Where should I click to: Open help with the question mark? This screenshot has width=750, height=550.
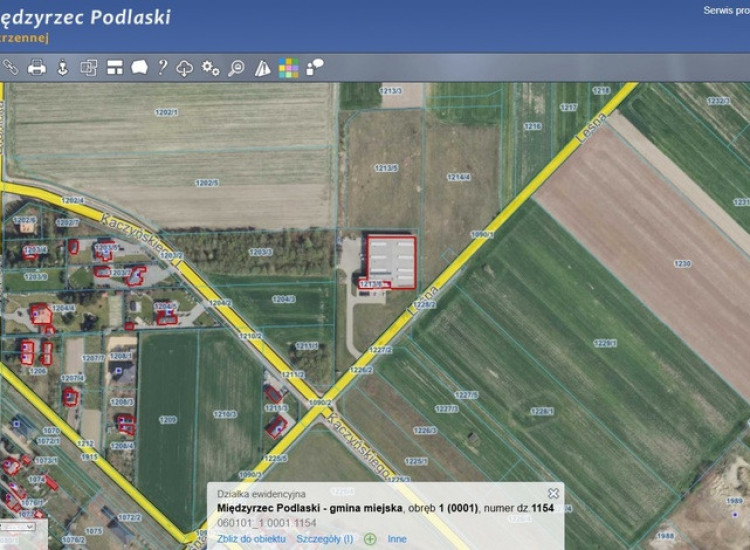coord(163,67)
